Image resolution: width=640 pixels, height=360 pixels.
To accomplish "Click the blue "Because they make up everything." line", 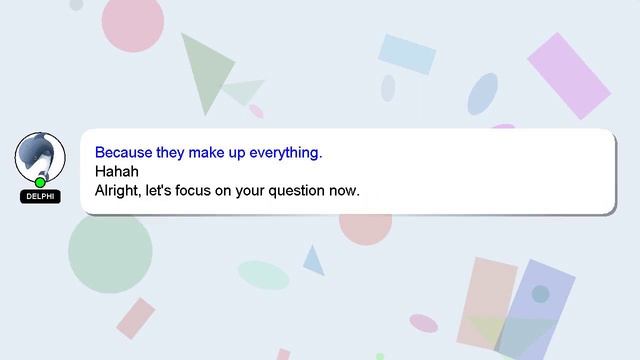I will [209, 152].
